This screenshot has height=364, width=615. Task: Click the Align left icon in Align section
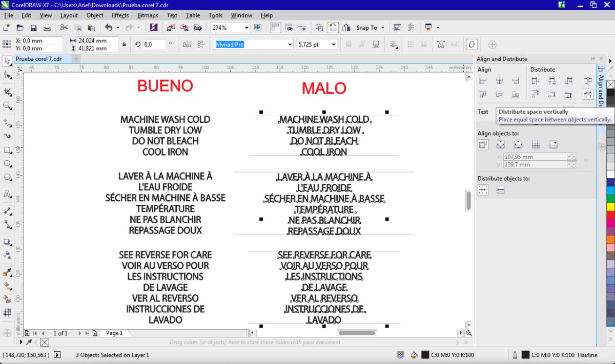click(482, 81)
